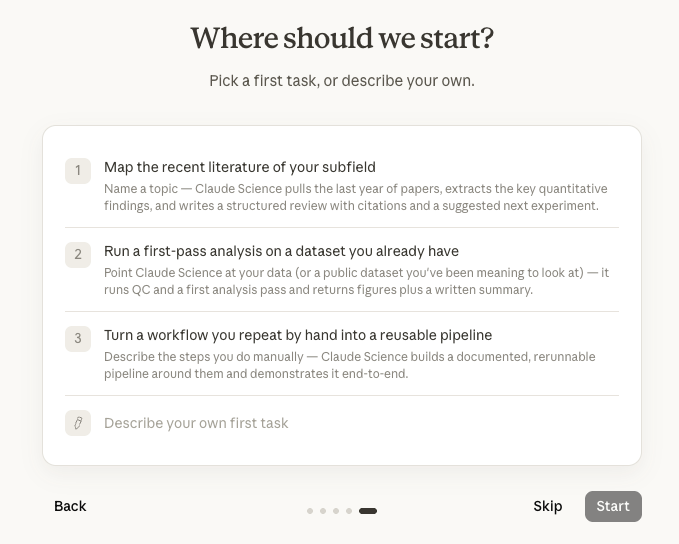Click the pipeline description text
This screenshot has height=544, width=679.
click(350, 365)
